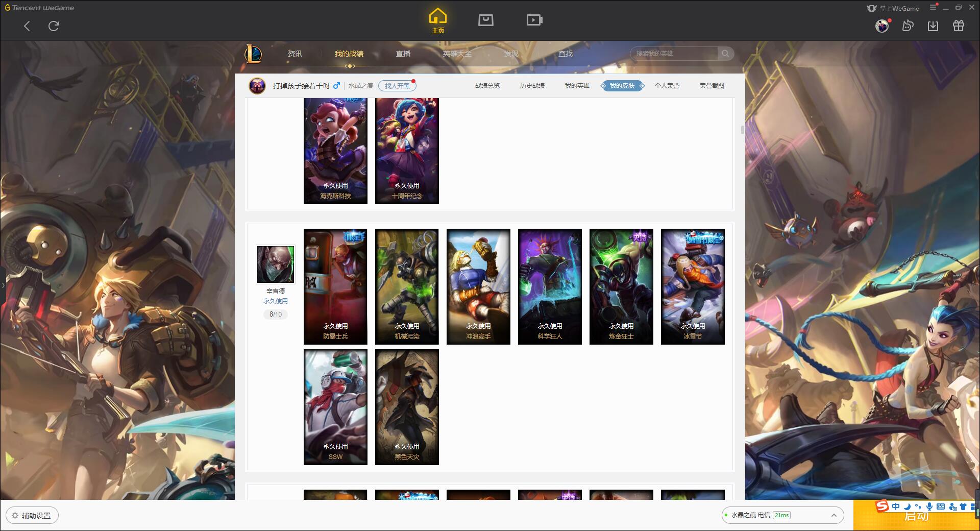Click the magnifier search button
The width and height of the screenshot is (980, 531).
[x=725, y=54]
